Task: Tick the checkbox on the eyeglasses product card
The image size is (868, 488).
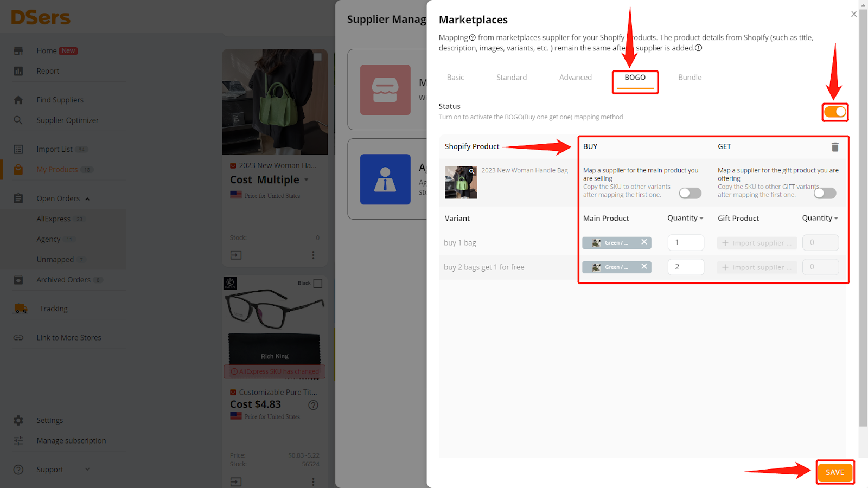Action: [318, 284]
